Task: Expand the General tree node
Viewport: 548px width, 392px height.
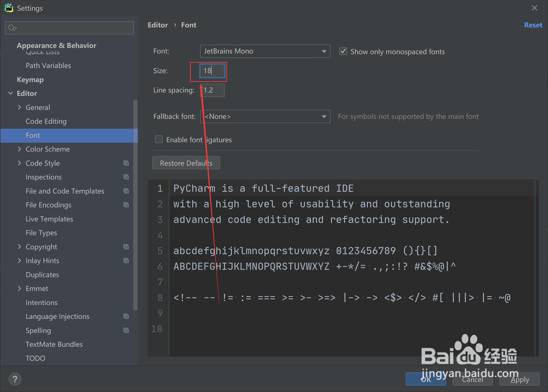Action: [20, 107]
